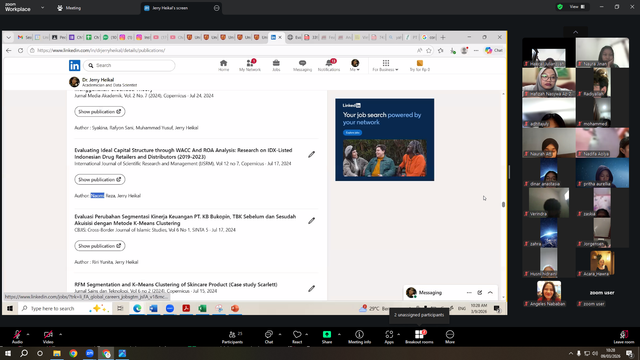Open the Me profile menu

pos(355,65)
